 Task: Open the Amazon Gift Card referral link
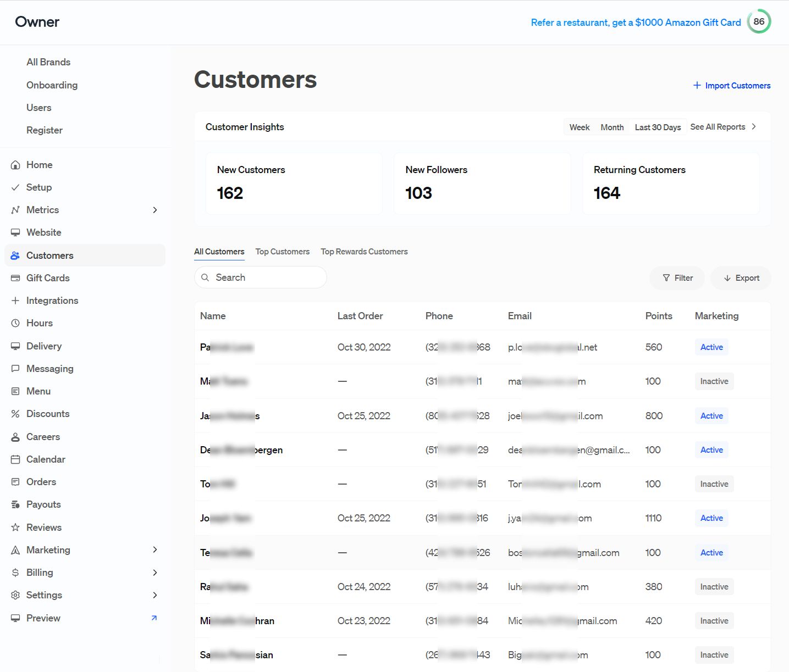click(x=636, y=23)
